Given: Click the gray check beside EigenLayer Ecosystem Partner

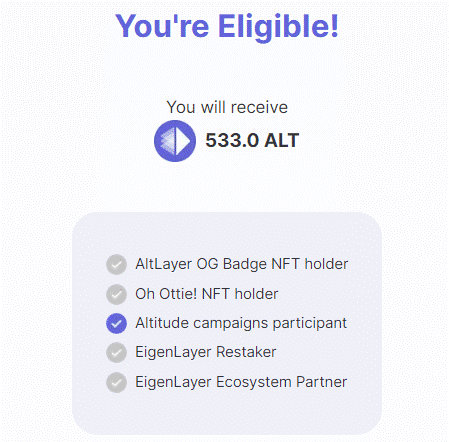Looking at the screenshot, I should click(116, 382).
